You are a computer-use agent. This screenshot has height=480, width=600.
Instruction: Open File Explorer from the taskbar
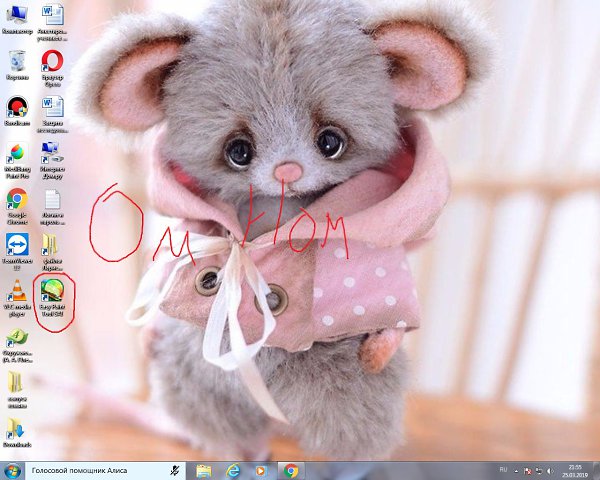(204, 471)
